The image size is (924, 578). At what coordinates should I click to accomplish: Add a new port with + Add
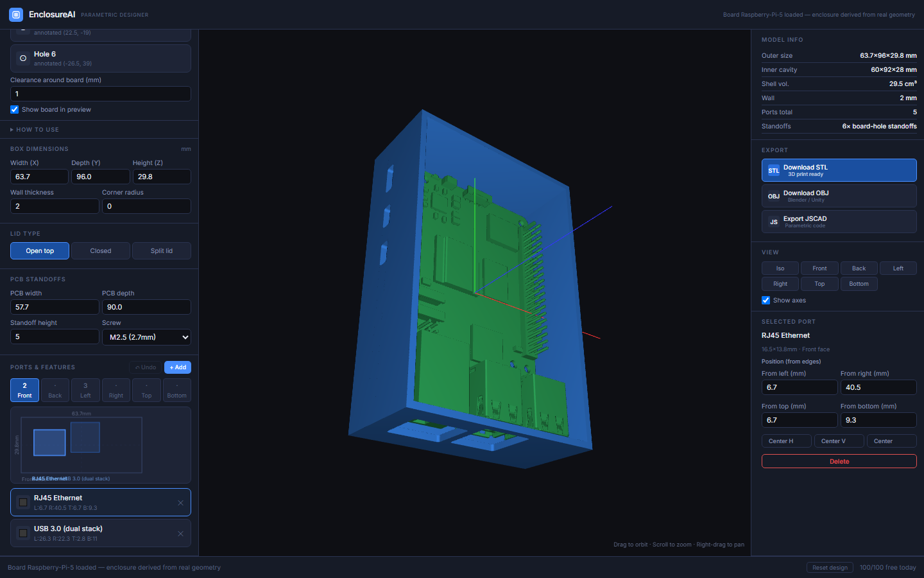pyautogui.click(x=178, y=367)
